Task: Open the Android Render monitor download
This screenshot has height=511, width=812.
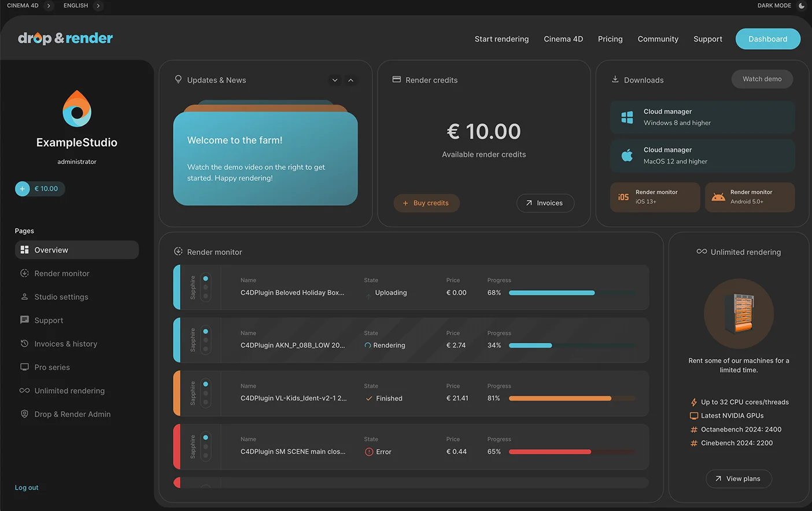Action: (750, 197)
